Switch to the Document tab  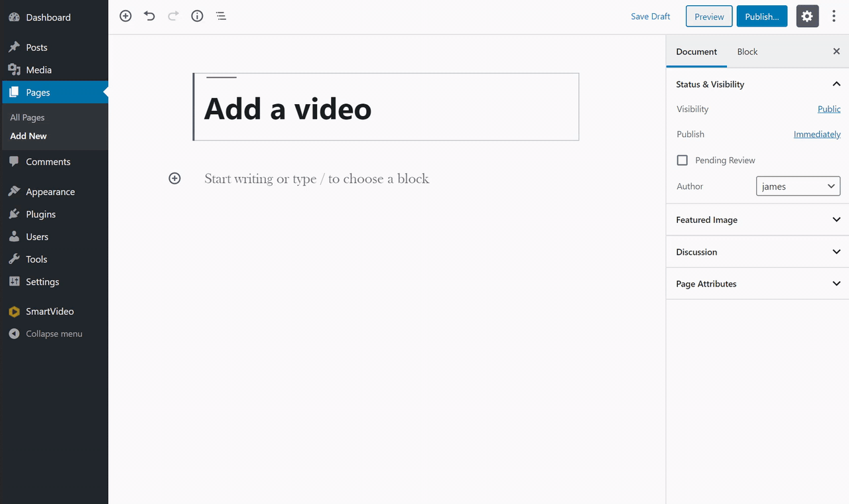coord(696,51)
